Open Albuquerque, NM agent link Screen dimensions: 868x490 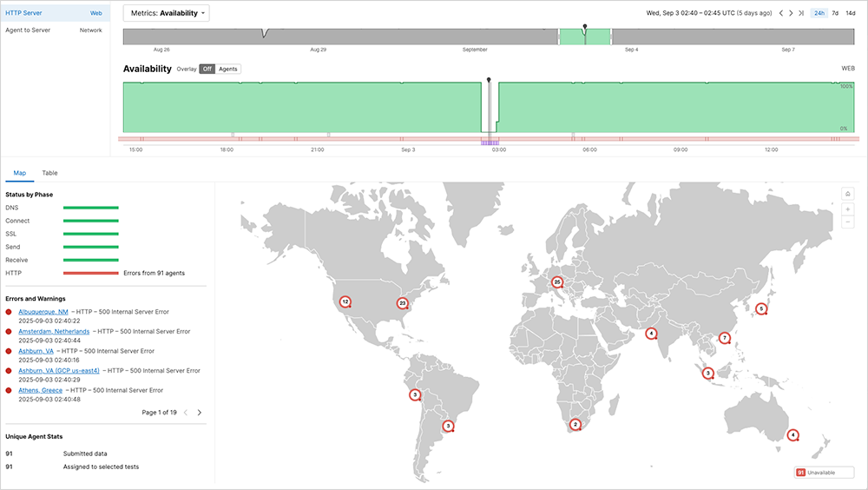43,312
